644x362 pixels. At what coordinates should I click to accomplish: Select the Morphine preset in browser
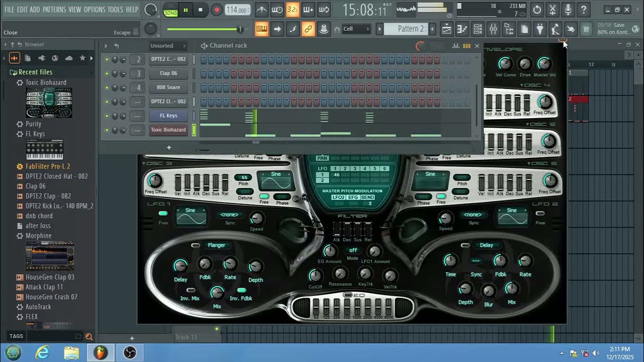38,236
